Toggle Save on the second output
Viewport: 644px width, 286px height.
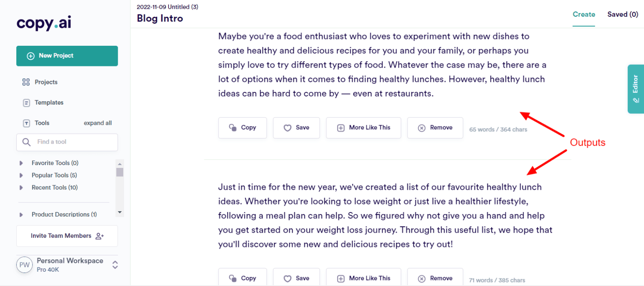click(296, 278)
